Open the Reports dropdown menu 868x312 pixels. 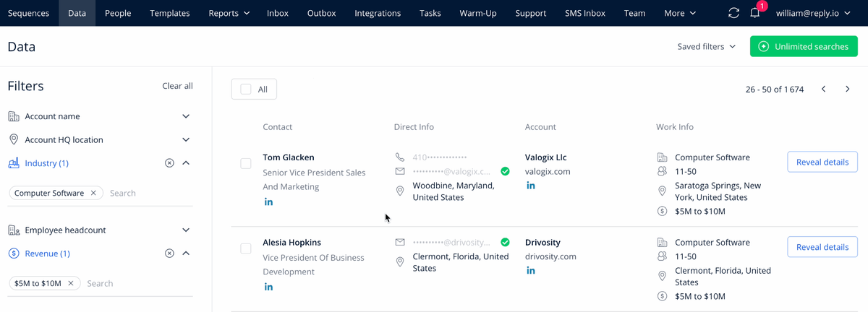[x=229, y=13]
